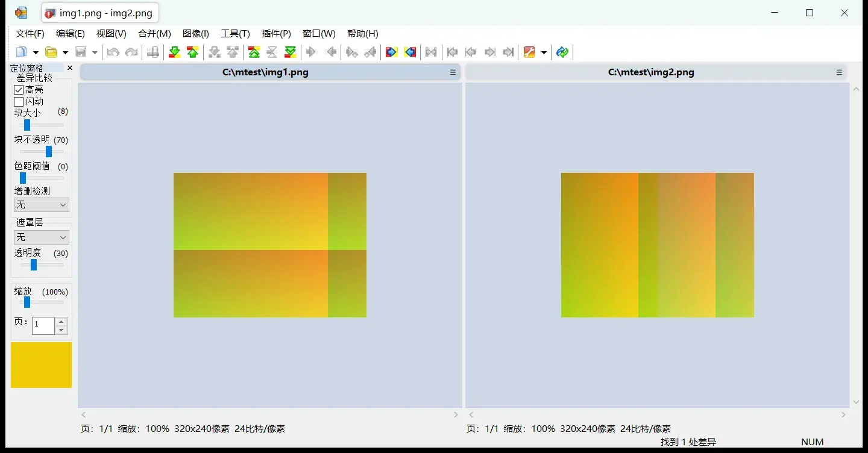Image resolution: width=868 pixels, height=453 pixels.
Task: Click the C:\mtest\img1.png pane header
Action: [270, 72]
